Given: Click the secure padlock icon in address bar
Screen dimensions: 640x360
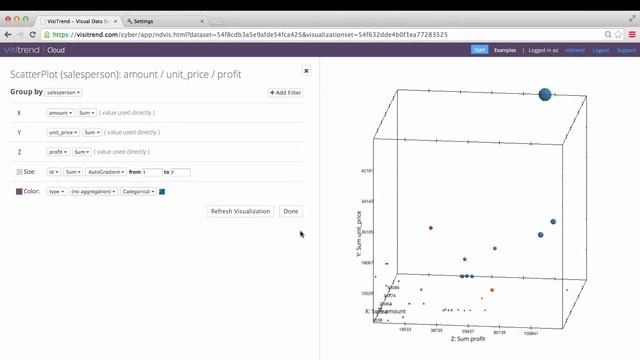Looking at the screenshot, I should 47,35.
